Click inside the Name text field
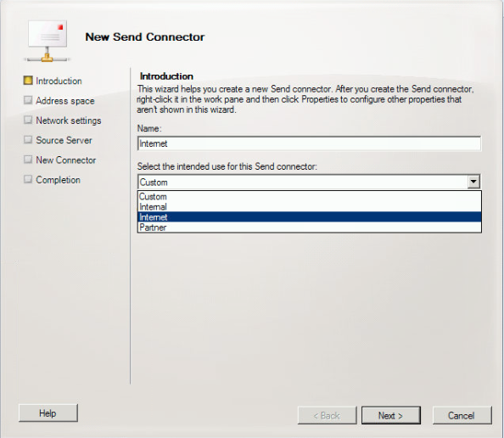This screenshot has height=438, width=504. (x=309, y=143)
